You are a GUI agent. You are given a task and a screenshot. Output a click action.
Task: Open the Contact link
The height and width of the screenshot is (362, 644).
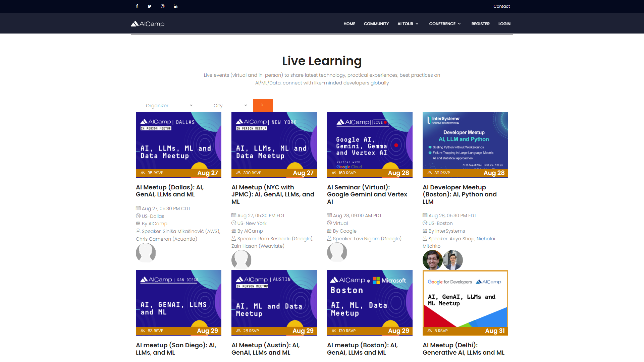pyautogui.click(x=501, y=6)
